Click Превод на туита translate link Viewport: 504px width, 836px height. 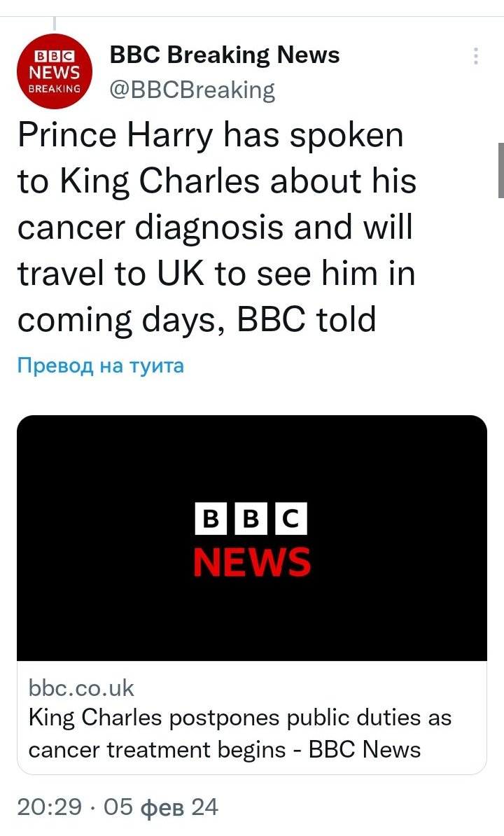(100, 365)
